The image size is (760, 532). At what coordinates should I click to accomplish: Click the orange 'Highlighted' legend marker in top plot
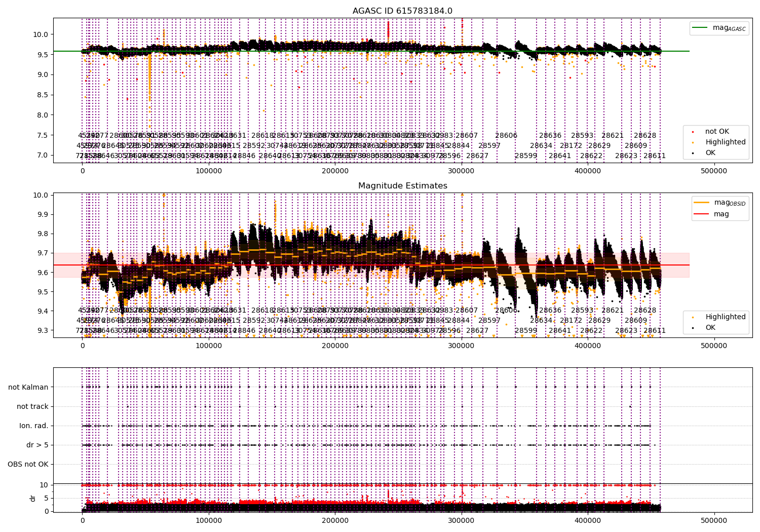[x=693, y=142]
